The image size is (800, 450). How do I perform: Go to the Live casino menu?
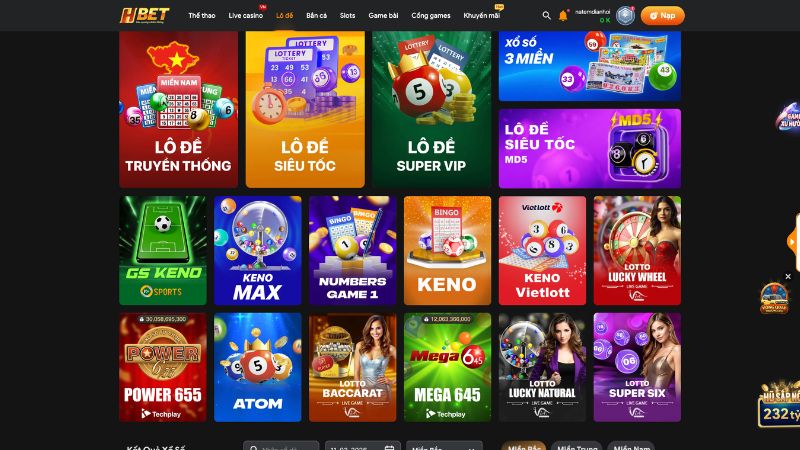(245, 16)
